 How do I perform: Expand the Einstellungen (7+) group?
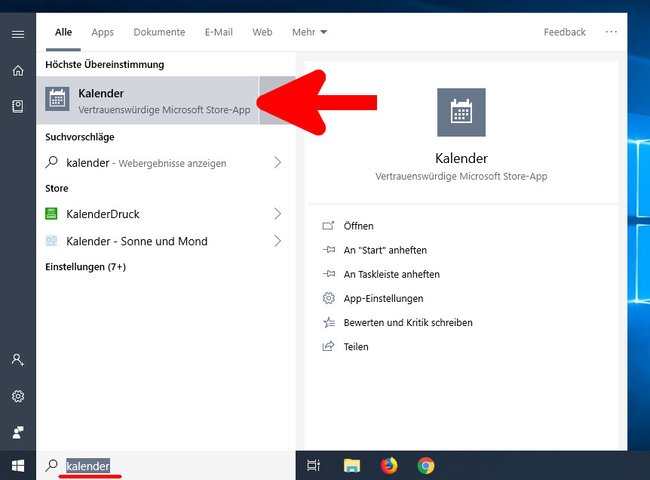coord(85,267)
